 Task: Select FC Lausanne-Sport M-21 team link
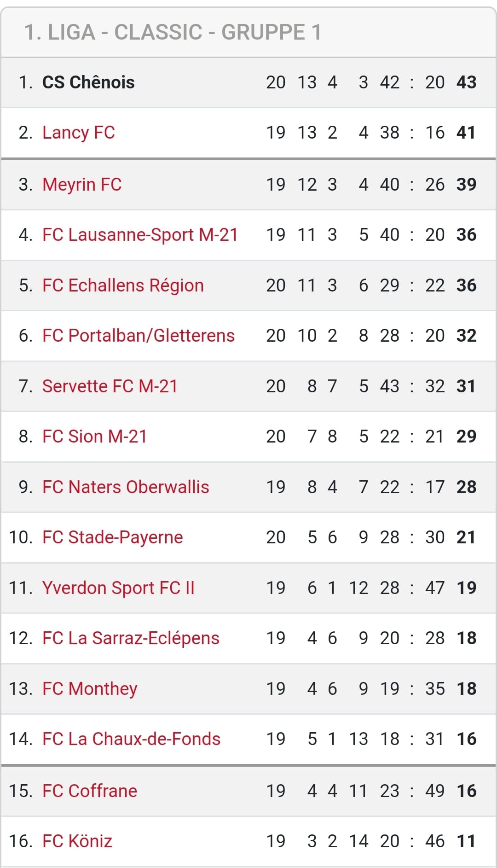(x=140, y=235)
